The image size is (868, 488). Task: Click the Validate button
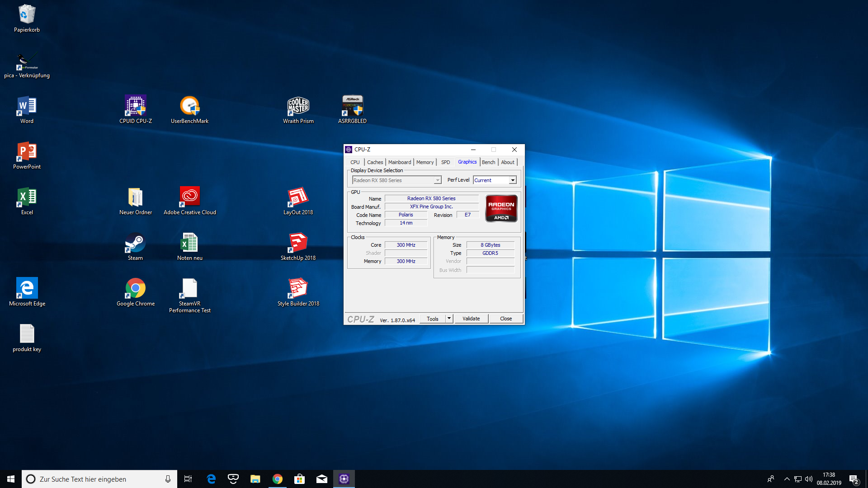click(471, 319)
